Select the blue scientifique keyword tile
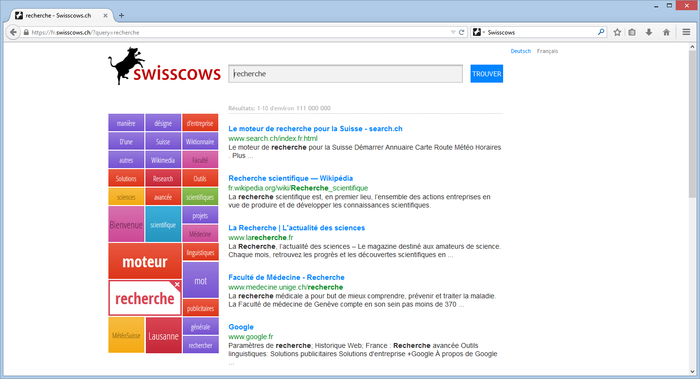700x379 pixels. (163, 224)
